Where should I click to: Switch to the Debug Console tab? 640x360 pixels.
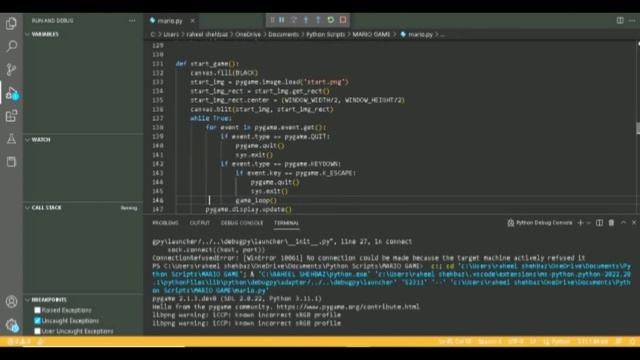242,223
